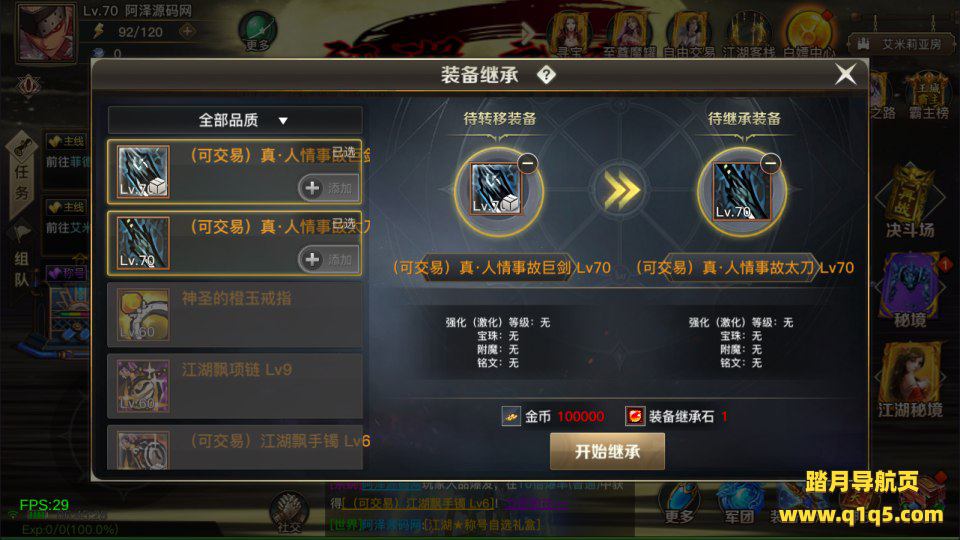Toggle 添加 on the first greatsword item
Viewport: 960px width, 540px height.
pyautogui.click(x=329, y=188)
